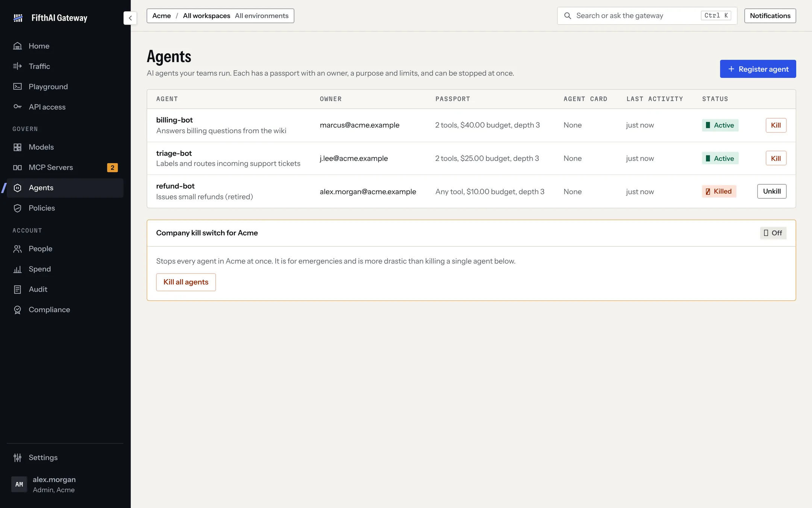
Task: Open the Models grid icon
Action: tap(17, 147)
